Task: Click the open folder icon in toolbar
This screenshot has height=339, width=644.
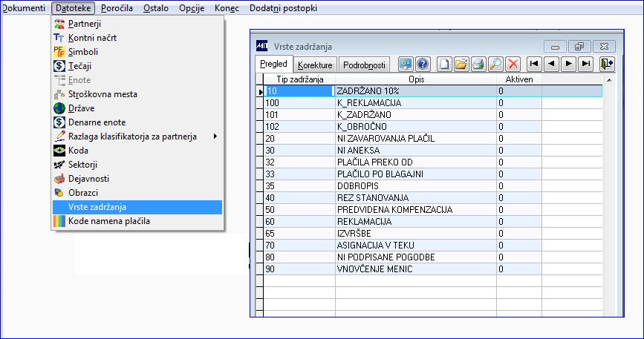Action: [461, 64]
